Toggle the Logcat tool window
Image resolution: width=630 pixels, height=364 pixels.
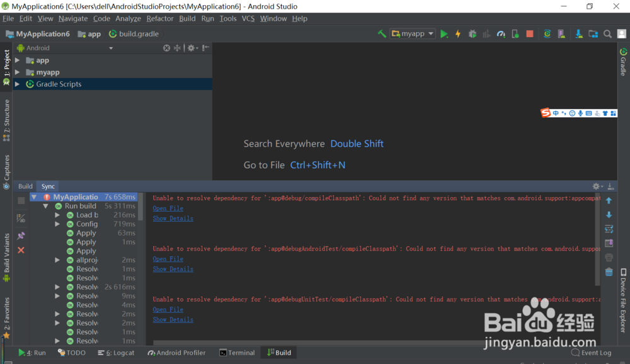click(x=116, y=353)
